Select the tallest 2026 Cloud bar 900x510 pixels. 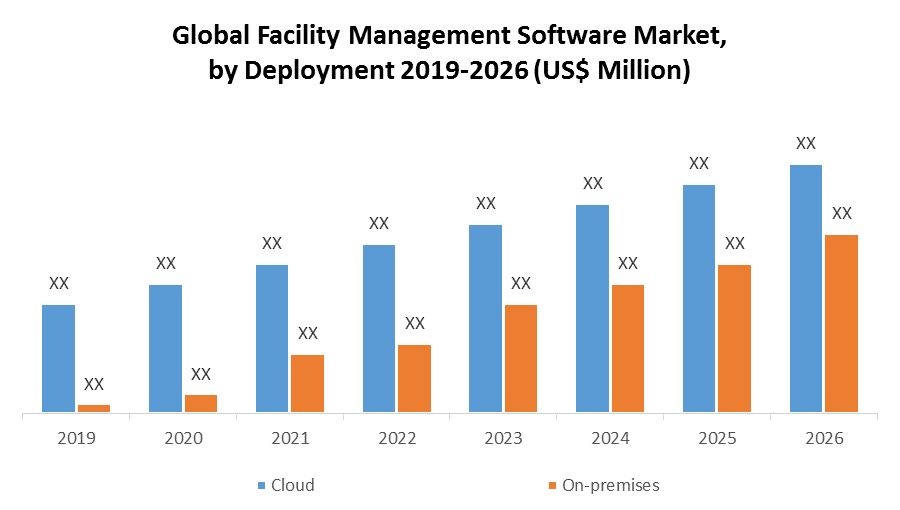(x=805, y=288)
